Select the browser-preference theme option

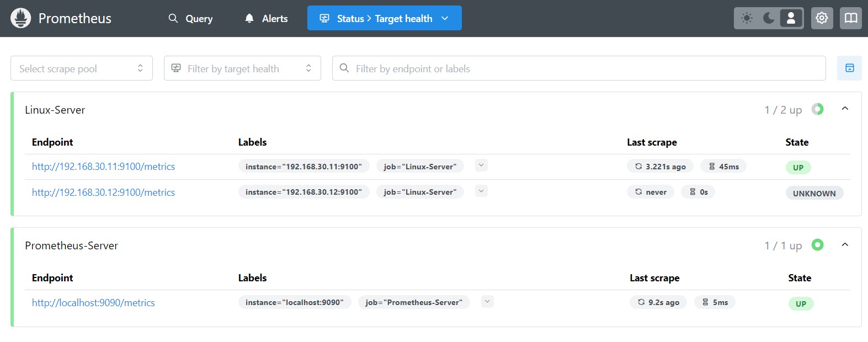(790, 18)
